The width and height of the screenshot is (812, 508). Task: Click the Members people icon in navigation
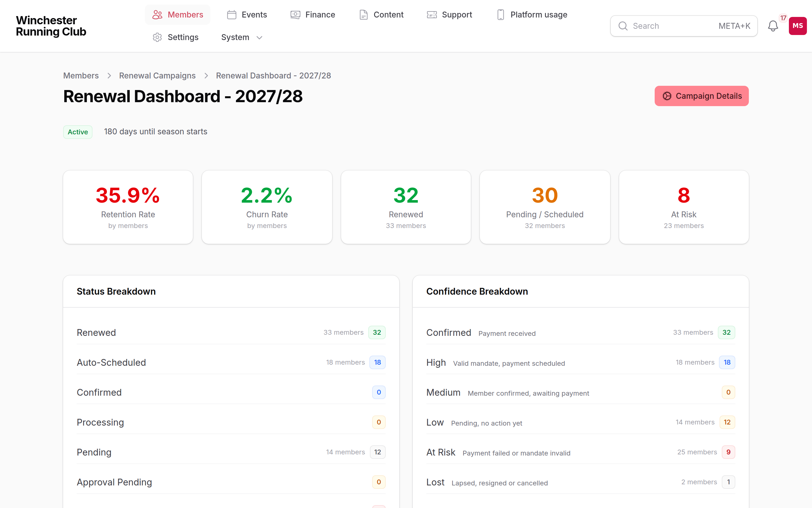[x=157, y=15]
